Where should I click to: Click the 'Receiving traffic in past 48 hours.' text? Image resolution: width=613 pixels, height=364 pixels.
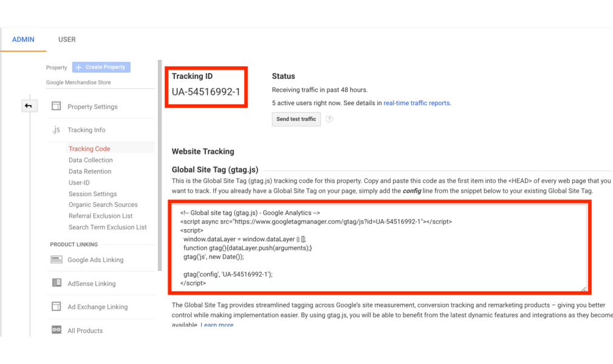point(320,90)
